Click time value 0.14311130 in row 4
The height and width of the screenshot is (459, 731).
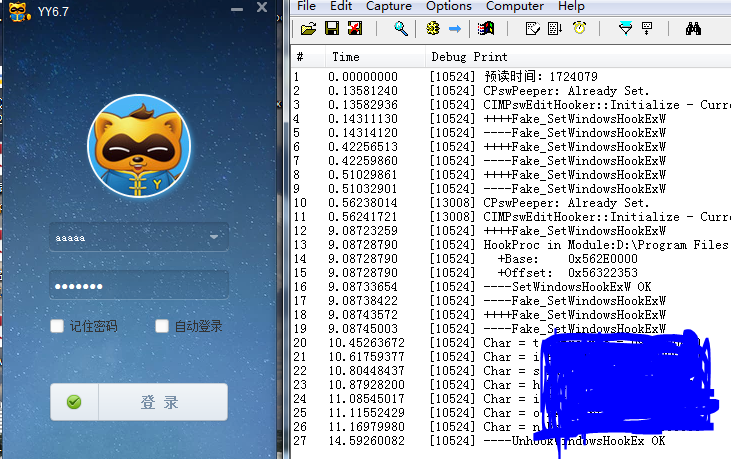click(363, 119)
